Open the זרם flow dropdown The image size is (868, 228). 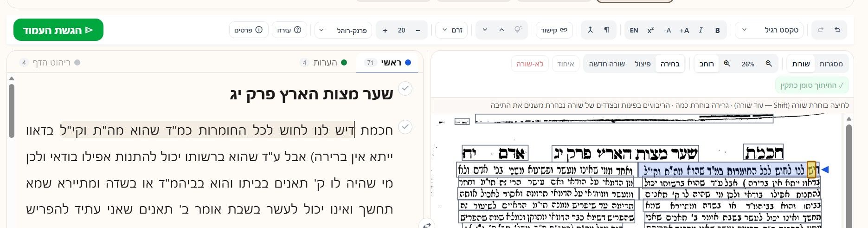point(451,30)
